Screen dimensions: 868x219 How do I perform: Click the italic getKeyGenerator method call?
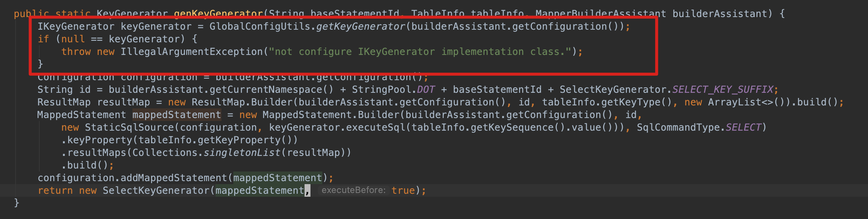pyautogui.click(x=361, y=27)
